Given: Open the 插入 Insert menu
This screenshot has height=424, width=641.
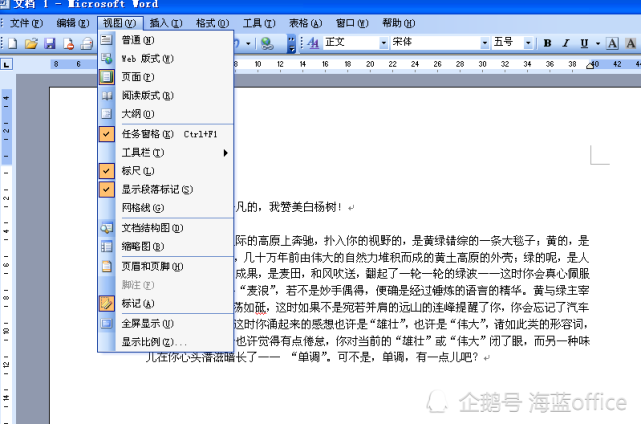Looking at the screenshot, I should (x=166, y=23).
